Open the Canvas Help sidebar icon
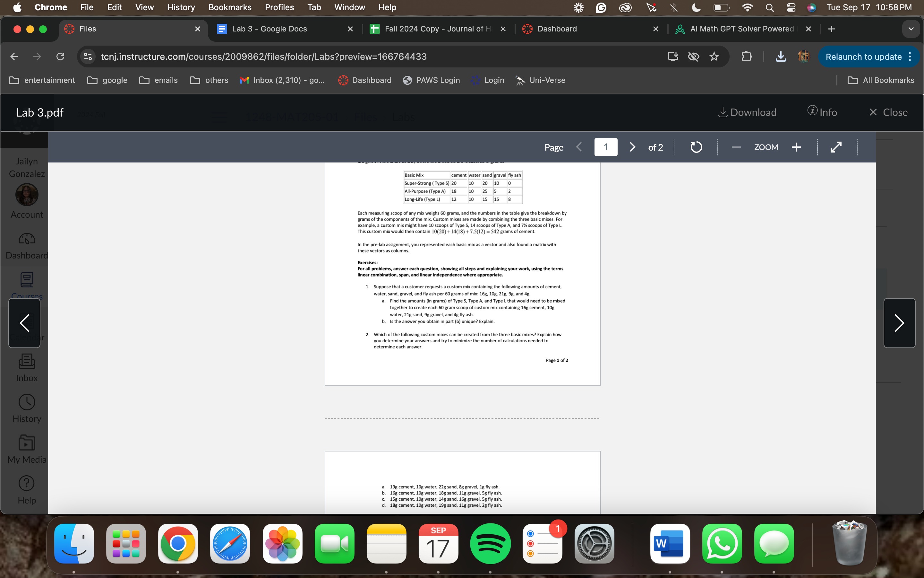The height and width of the screenshot is (578, 924). click(x=27, y=490)
